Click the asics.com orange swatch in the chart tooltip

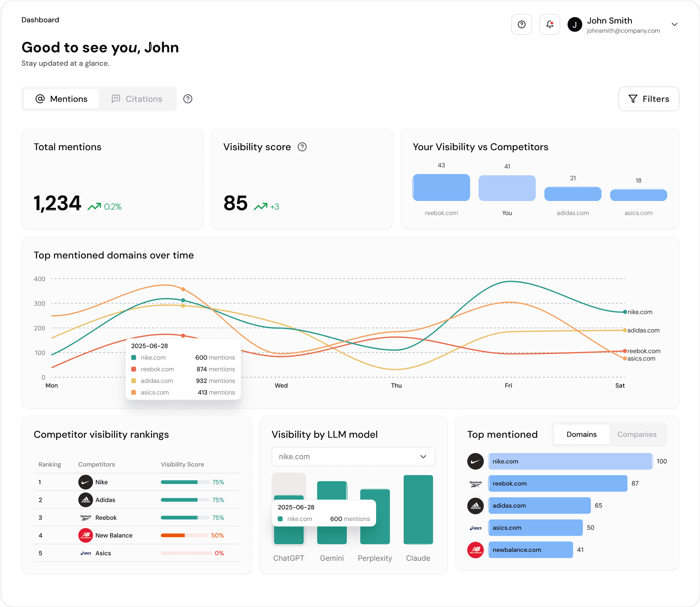tap(134, 393)
